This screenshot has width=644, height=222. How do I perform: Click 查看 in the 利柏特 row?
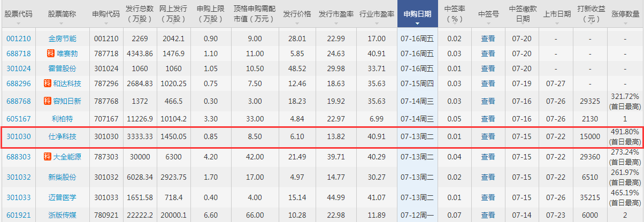[x=488, y=119]
